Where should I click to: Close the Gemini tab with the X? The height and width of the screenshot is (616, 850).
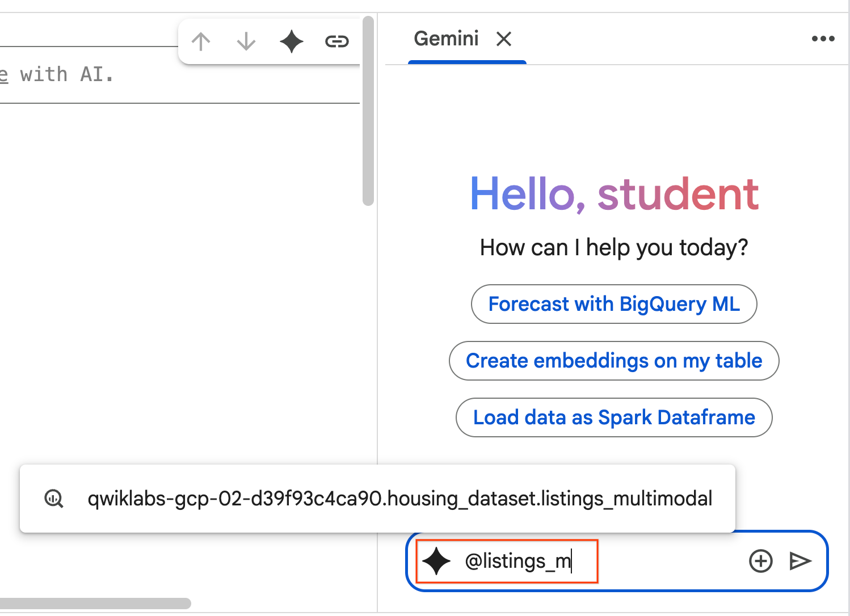(x=504, y=39)
